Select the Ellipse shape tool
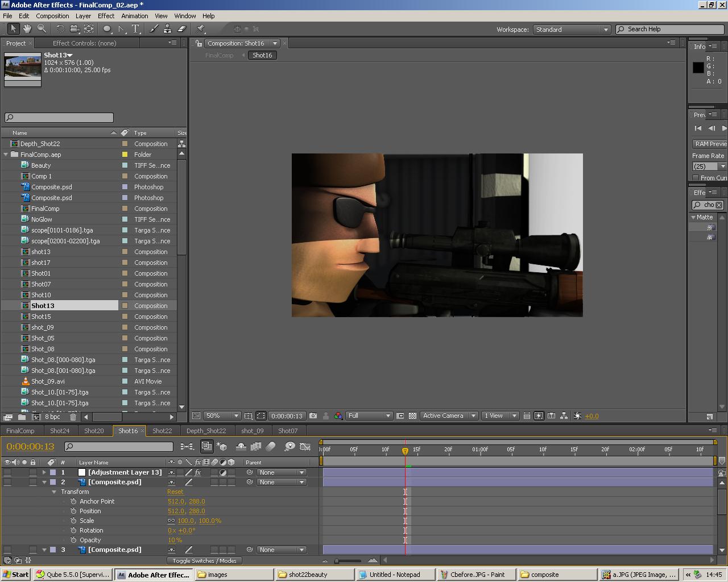This screenshot has height=582, width=728. pos(107,28)
